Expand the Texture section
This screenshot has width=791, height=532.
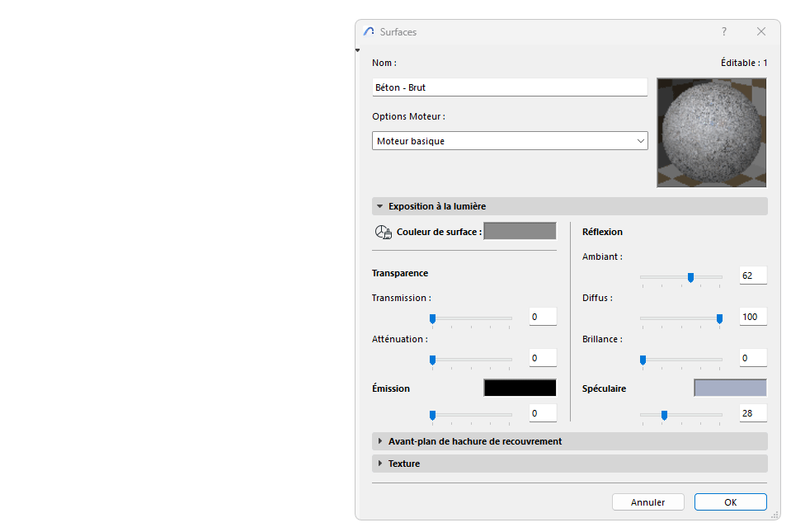[x=380, y=464]
